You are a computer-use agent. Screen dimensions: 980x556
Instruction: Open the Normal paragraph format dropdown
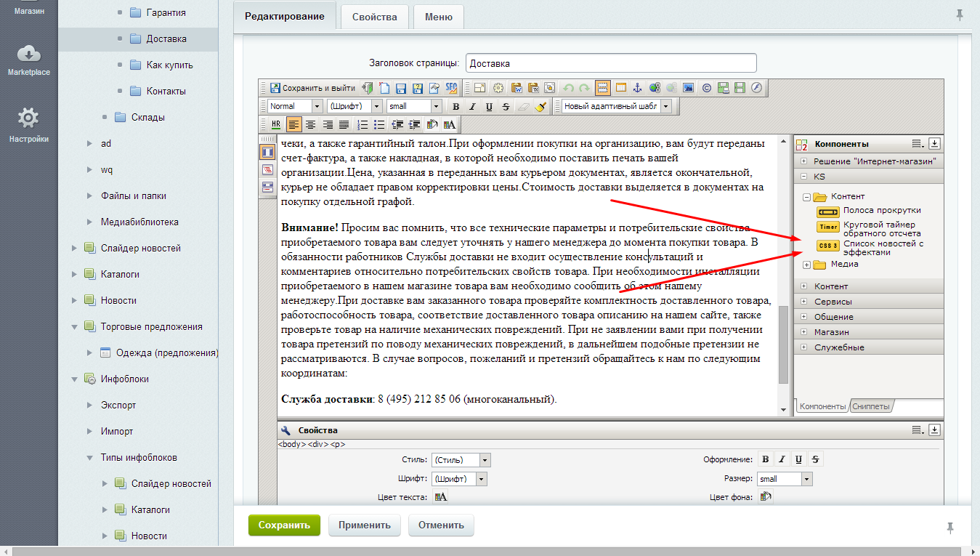click(x=294, y=106)
